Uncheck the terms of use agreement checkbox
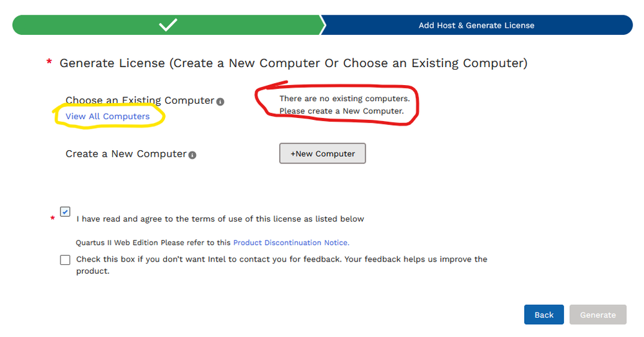 (x=65, y=212)
